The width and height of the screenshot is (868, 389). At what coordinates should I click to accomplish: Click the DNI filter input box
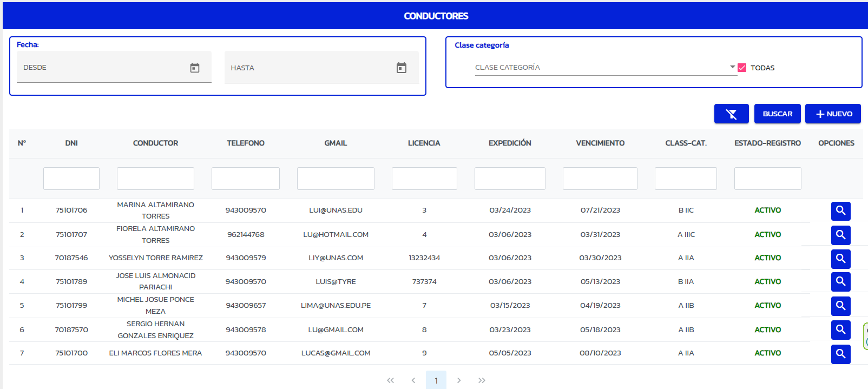point(71,179)
